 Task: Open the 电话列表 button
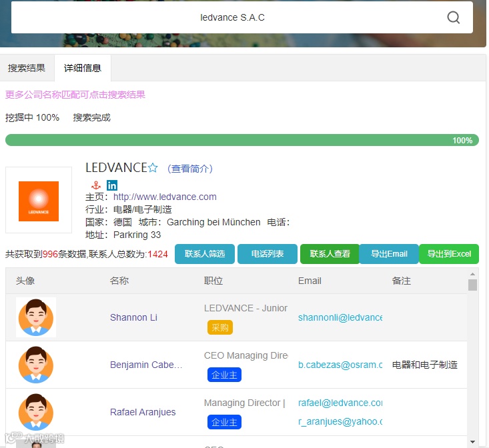click(x=268, y=254)
